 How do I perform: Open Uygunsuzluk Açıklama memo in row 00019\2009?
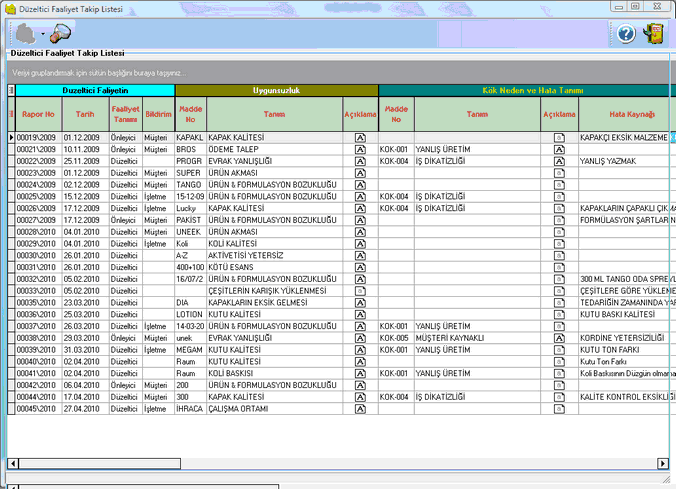tap(360, 138)
